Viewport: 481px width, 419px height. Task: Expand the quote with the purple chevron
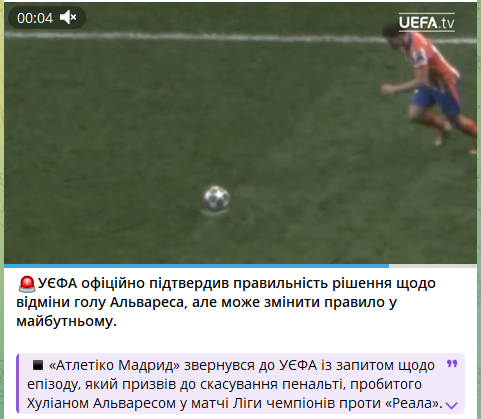point(452,405)
